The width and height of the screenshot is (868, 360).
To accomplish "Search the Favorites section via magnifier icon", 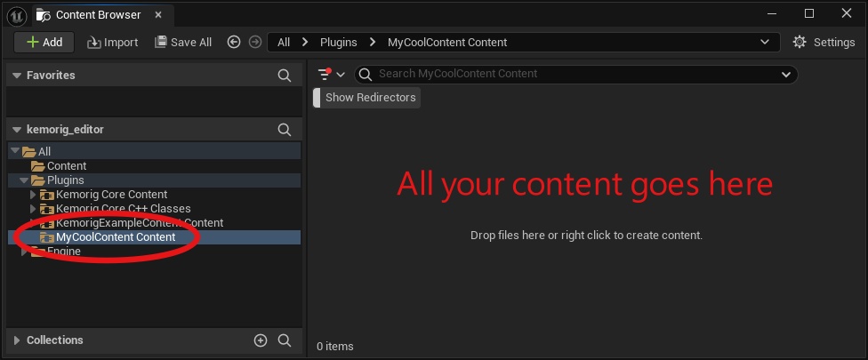I will click(285, 76).
